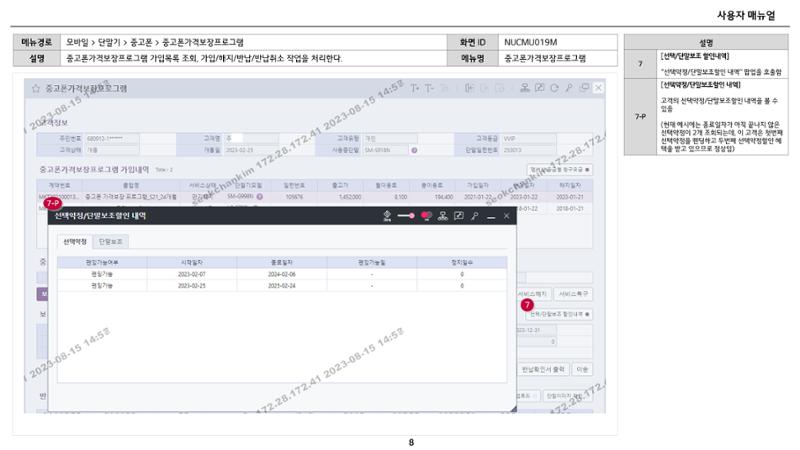Click the 출고가 column header
Screen dimensions: 800x450
tap(340, 185)
